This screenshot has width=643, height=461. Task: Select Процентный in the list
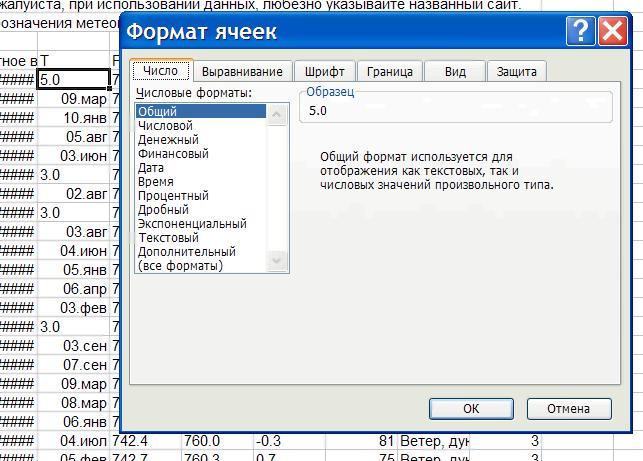point(173,196)
